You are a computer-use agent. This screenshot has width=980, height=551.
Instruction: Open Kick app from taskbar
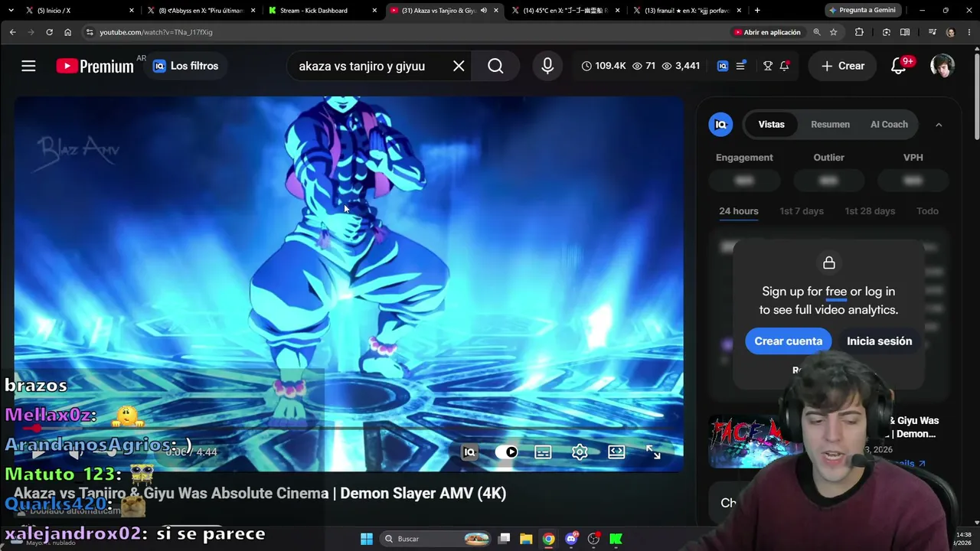click(616, 539)
